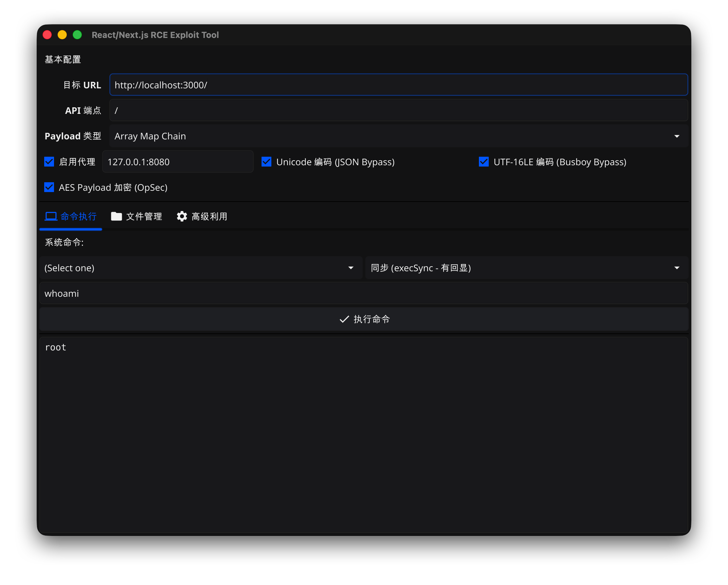This screenshot has width=728, height=585.
Task: Switch to the 命令执行 tab
Action: tap(71, 216)
